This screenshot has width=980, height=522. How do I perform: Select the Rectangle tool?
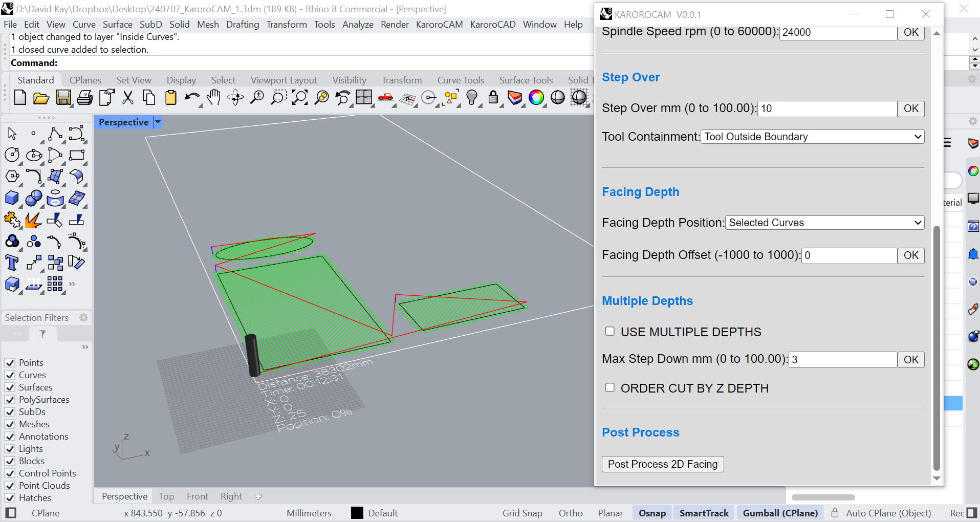[77, 155]
